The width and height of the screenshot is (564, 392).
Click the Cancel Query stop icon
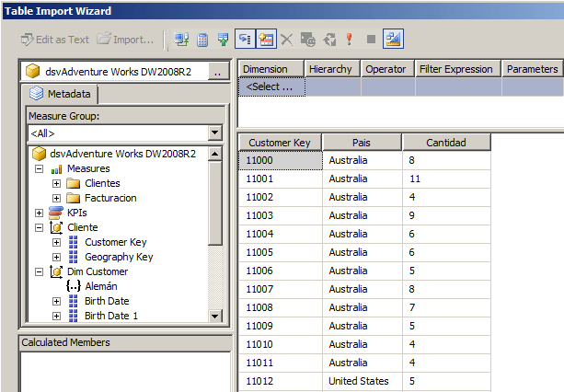(x=371, y=40)
